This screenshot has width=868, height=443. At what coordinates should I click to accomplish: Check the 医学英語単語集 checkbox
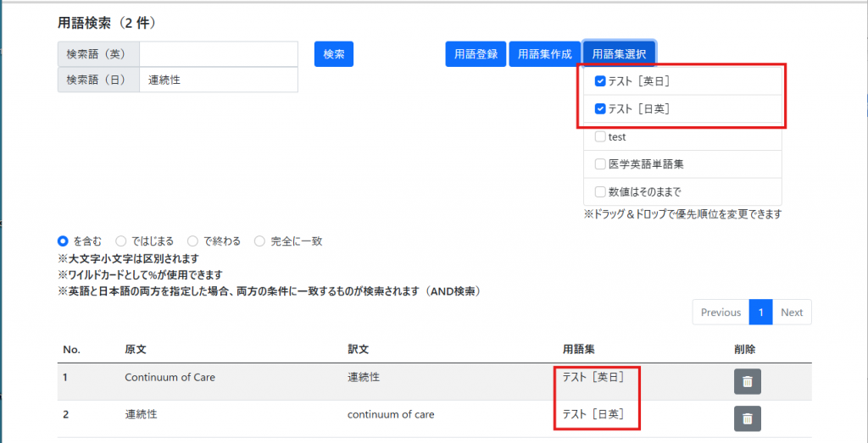click(x=600, y=164)
